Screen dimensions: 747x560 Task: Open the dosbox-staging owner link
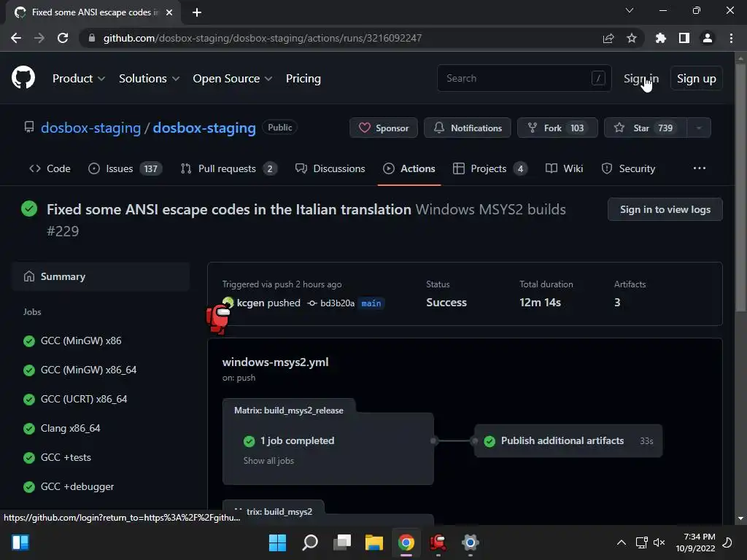pyautogui.click(x=91, y=128)
